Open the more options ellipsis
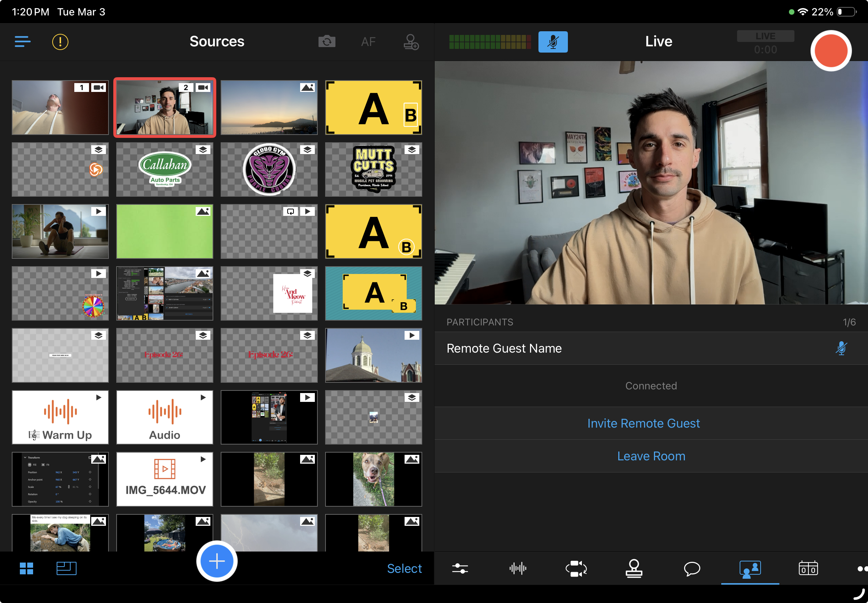868x603 pixels. point(862,568)
